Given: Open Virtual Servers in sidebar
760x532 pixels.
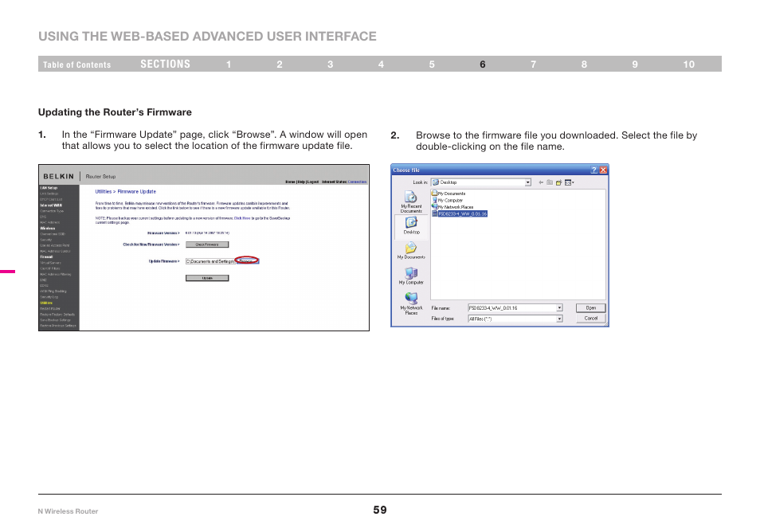Looking at the screenshot, I should click(50, 263).
